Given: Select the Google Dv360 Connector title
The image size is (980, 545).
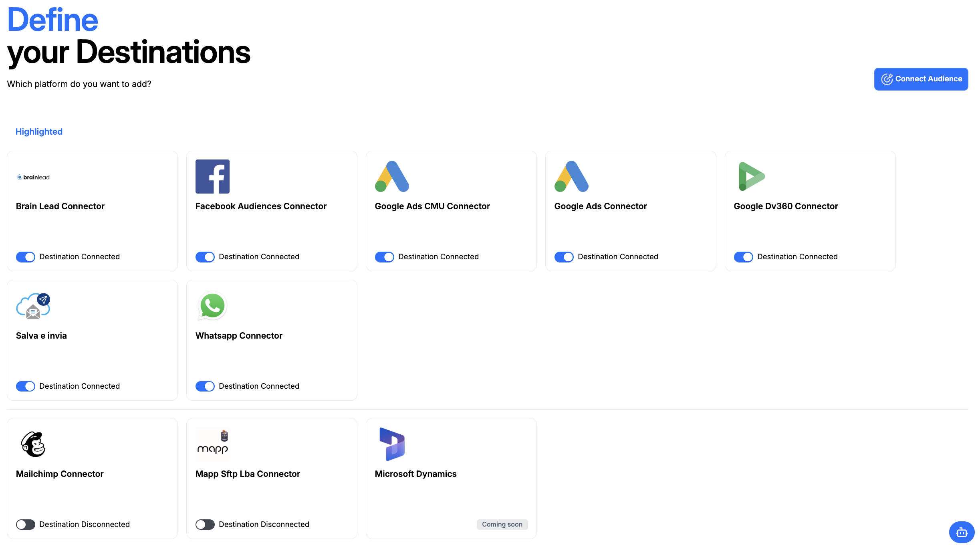Looking at the screenshot, I should (786, 206).
